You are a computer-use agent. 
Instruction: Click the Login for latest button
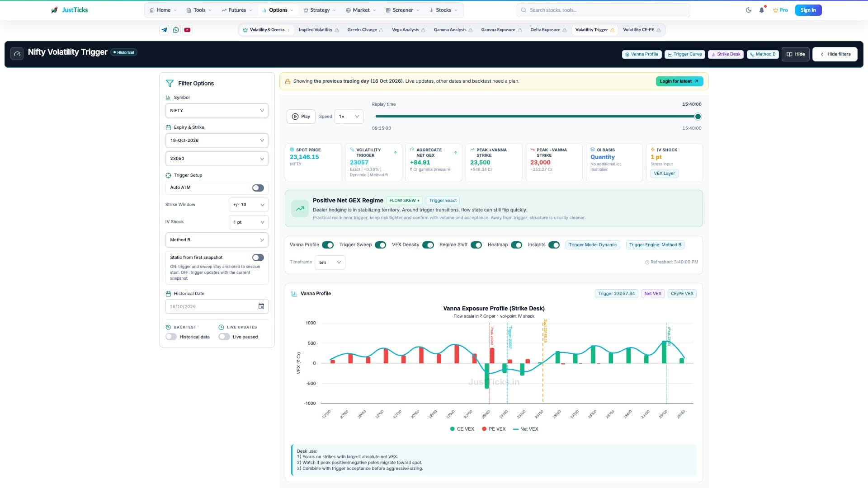point(679,81)
